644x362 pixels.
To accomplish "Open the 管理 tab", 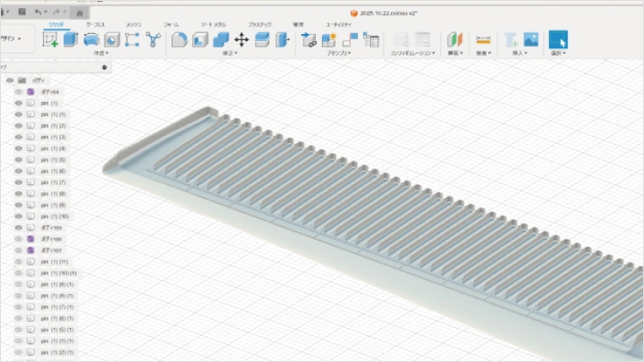I will [298, 25].
